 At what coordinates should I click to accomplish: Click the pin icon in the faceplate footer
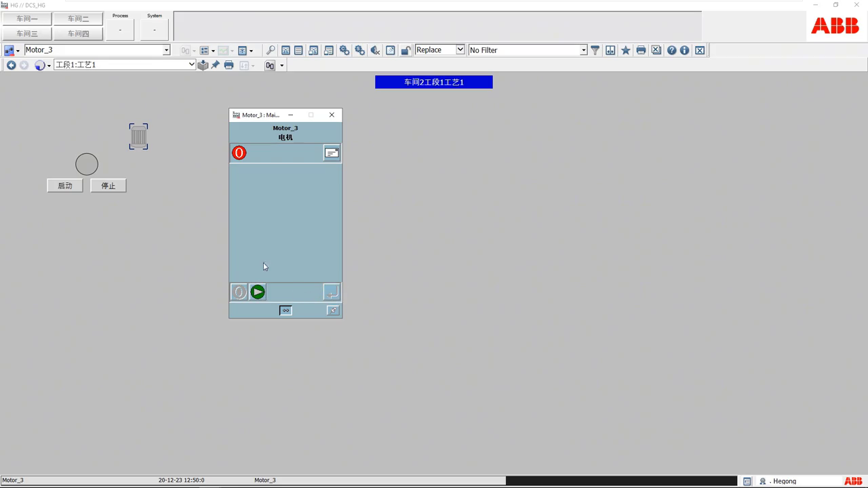tap(333, 310)
